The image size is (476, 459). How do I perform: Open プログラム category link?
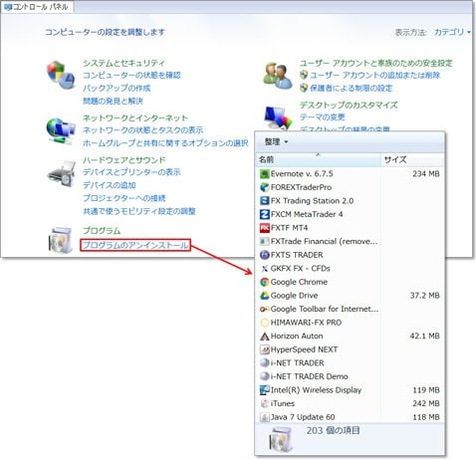point(102,231)
